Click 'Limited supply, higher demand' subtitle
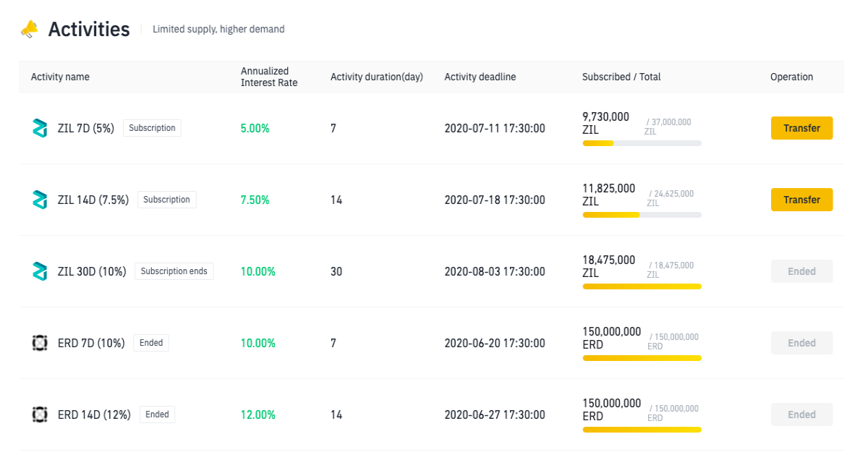 point(218,30)
